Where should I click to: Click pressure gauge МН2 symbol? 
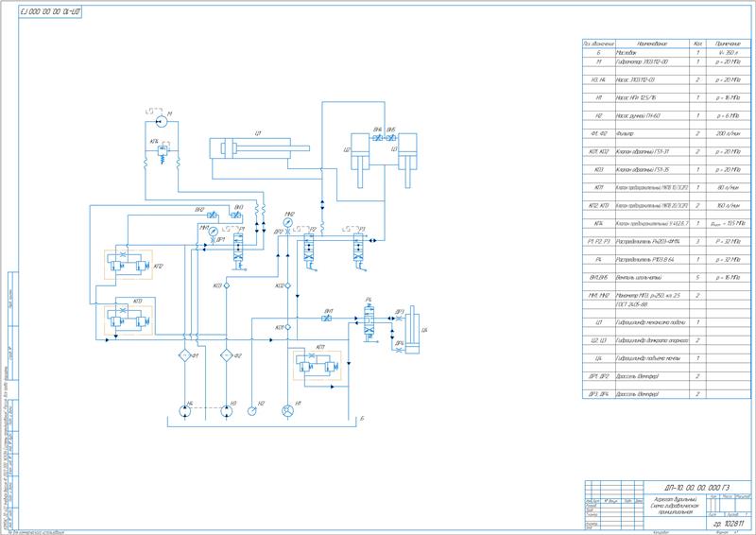tap(288, 222)
